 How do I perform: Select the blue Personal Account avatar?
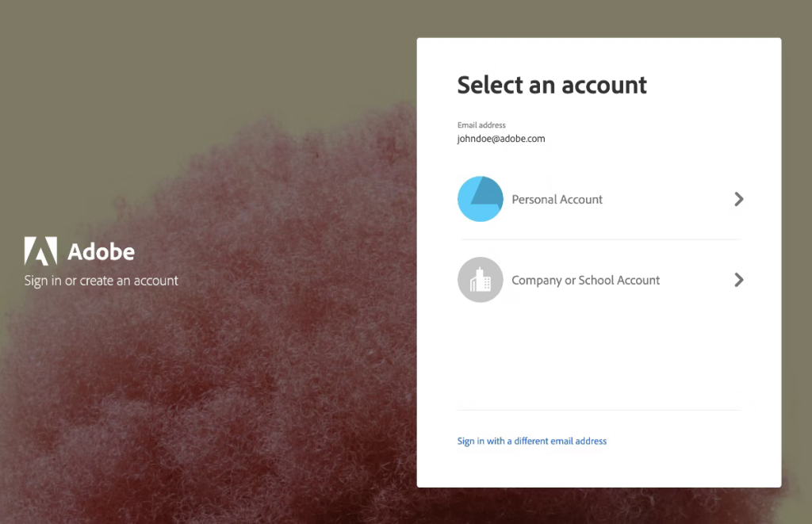pyautogui.click(x=481, y=199)
